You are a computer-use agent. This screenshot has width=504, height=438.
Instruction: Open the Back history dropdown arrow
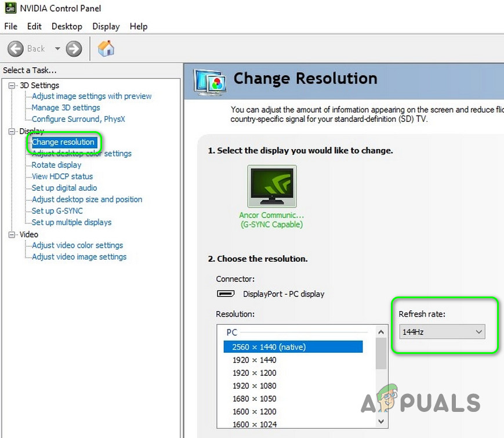coord(57,49)
